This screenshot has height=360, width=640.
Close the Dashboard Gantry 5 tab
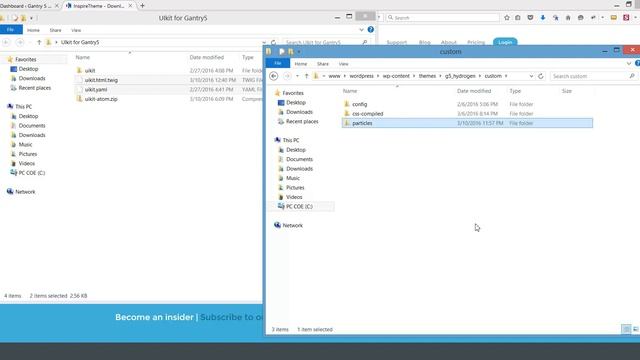coord(57,6)
